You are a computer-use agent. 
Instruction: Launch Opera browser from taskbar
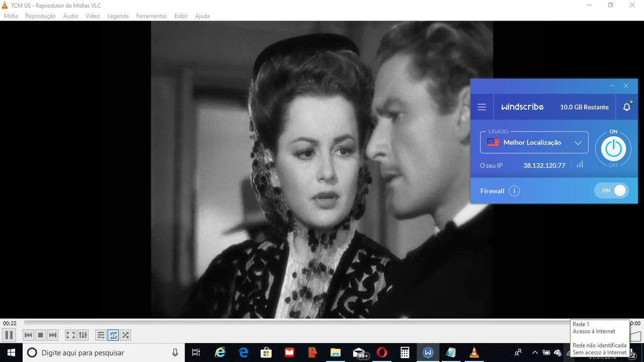382,352
